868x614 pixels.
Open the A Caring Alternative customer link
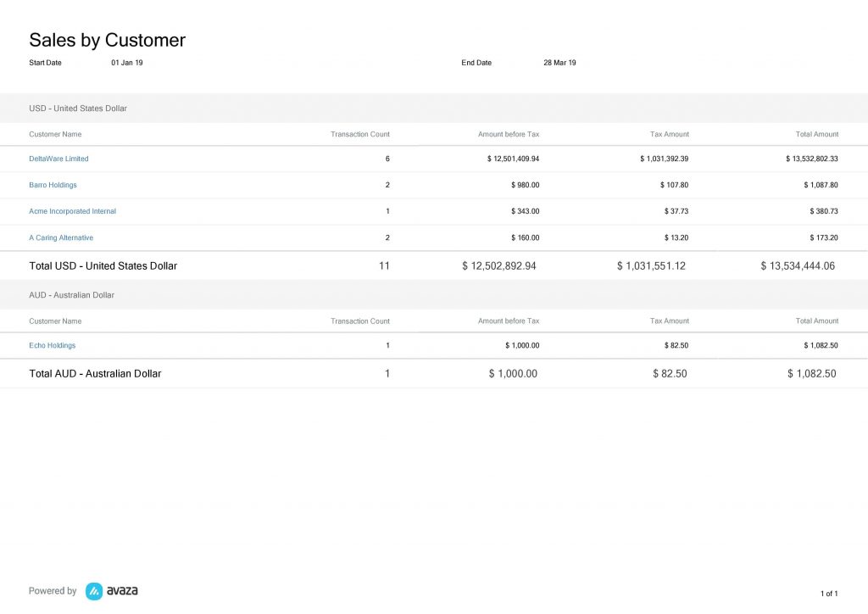(x=61, y=237)
